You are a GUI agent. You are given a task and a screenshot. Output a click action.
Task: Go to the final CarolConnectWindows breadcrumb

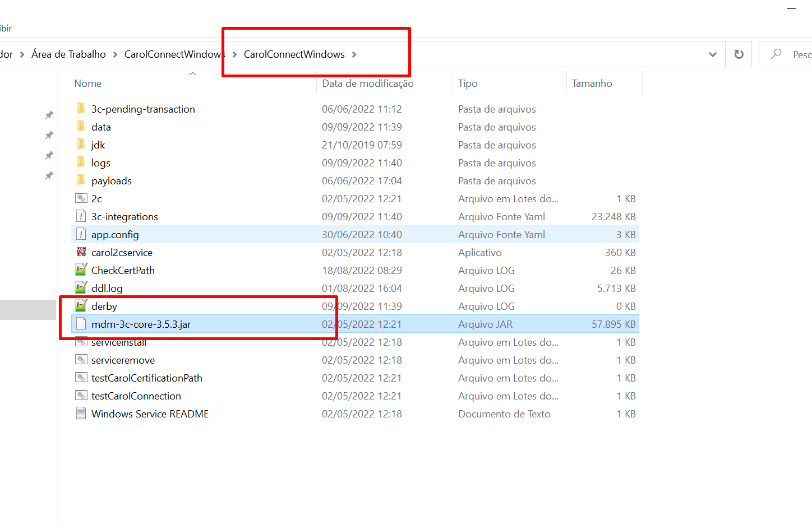294,54
